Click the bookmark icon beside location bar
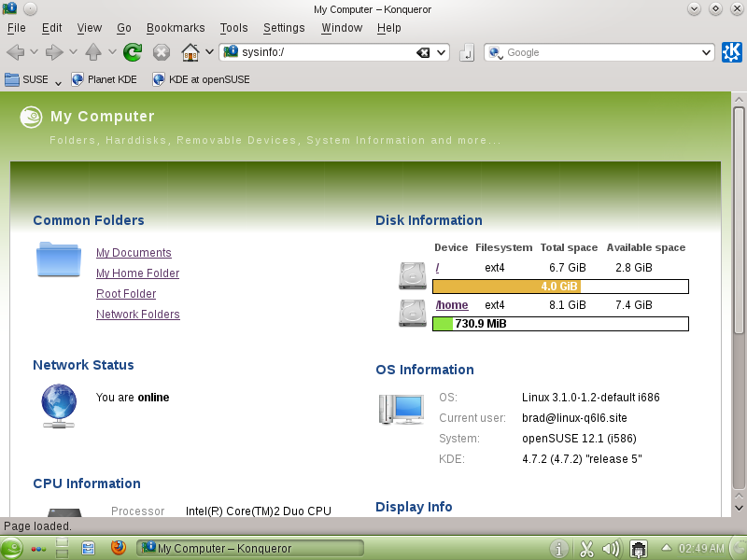 (x=466, y=52)
